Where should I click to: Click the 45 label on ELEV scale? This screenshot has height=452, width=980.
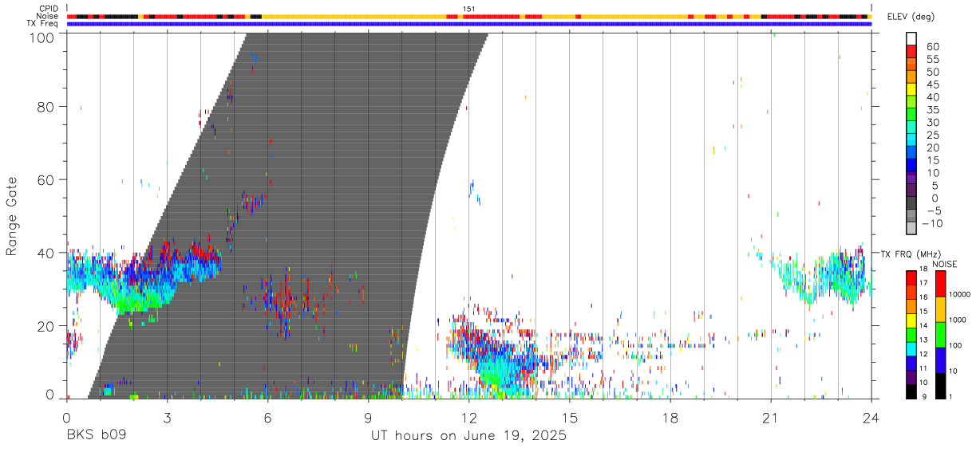point(932,85)
